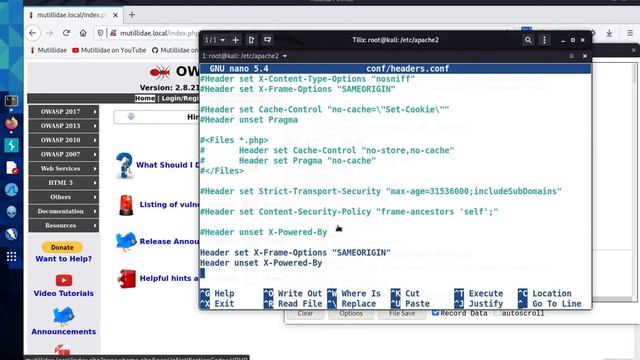Open Firefox downloads panel
The width and height of the screenshot is (640, 360).
(609, 33)
